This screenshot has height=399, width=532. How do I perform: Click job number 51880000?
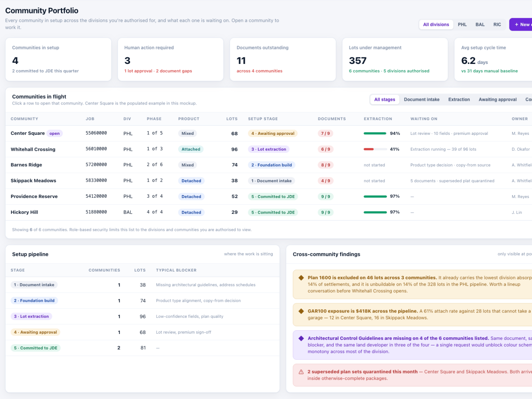(96, 212)
